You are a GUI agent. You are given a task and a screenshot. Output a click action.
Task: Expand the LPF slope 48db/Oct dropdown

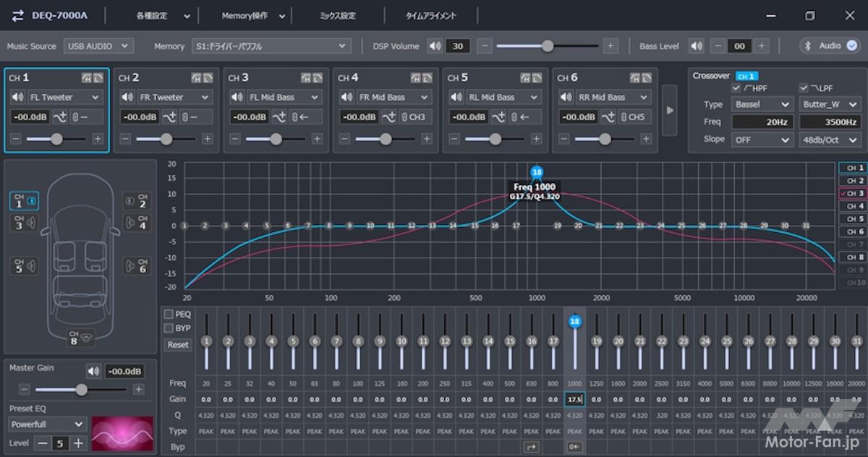pos(830,140)
